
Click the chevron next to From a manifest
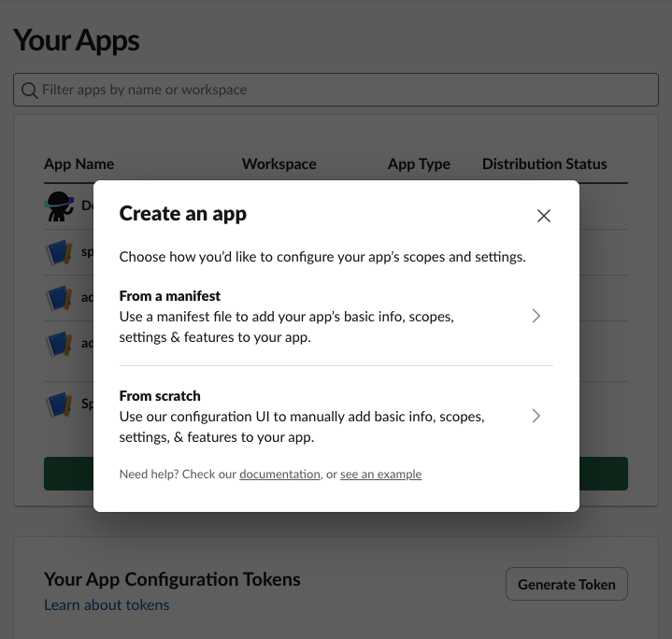(x=536, y=316)
